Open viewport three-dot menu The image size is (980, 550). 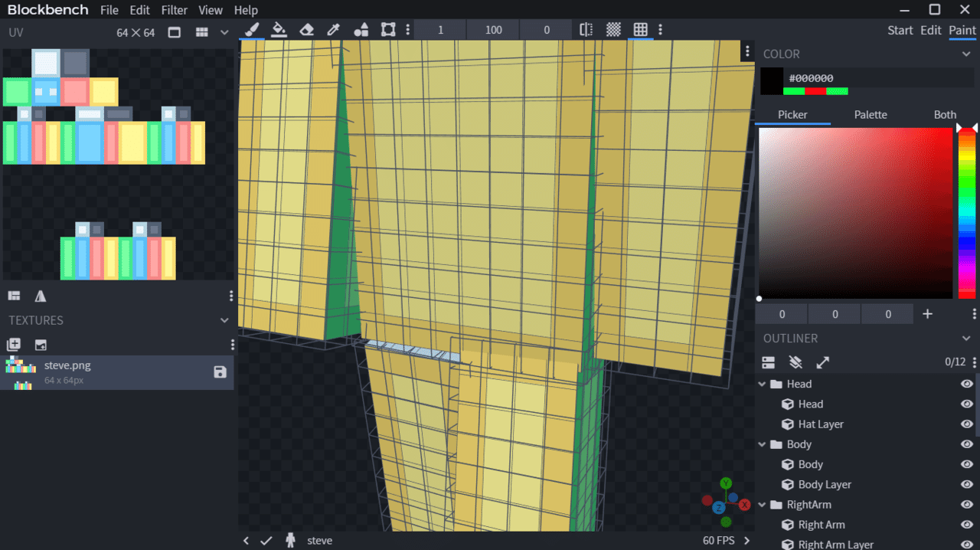(747, 51)
